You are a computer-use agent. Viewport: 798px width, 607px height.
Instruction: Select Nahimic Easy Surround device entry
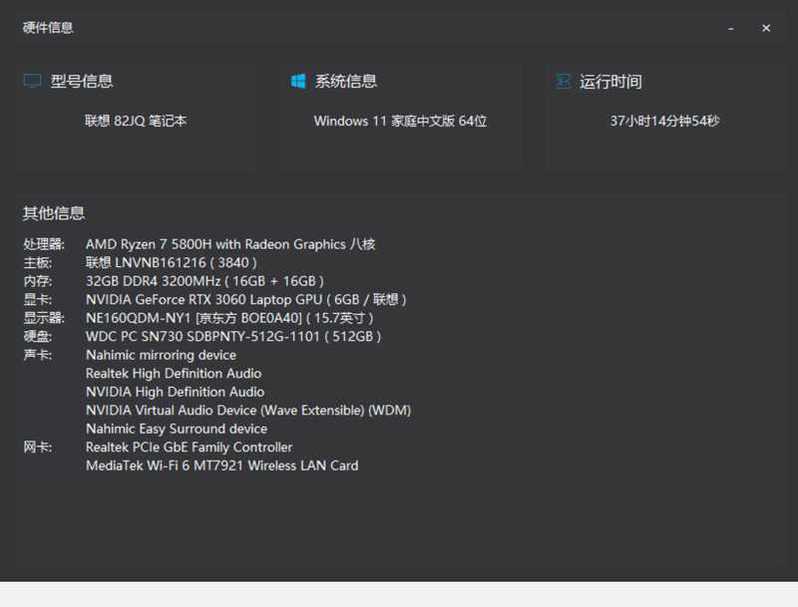coord(177,429)
